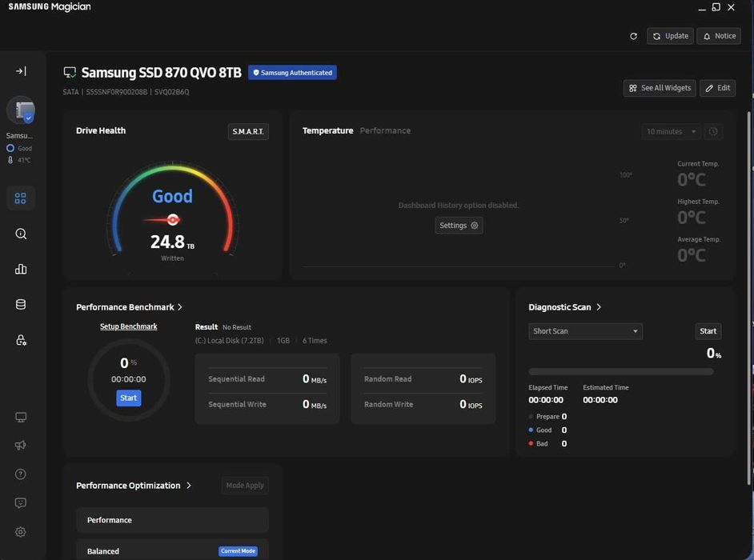
Task: Click the Random Write result row
Action: [x=423, y=404]
